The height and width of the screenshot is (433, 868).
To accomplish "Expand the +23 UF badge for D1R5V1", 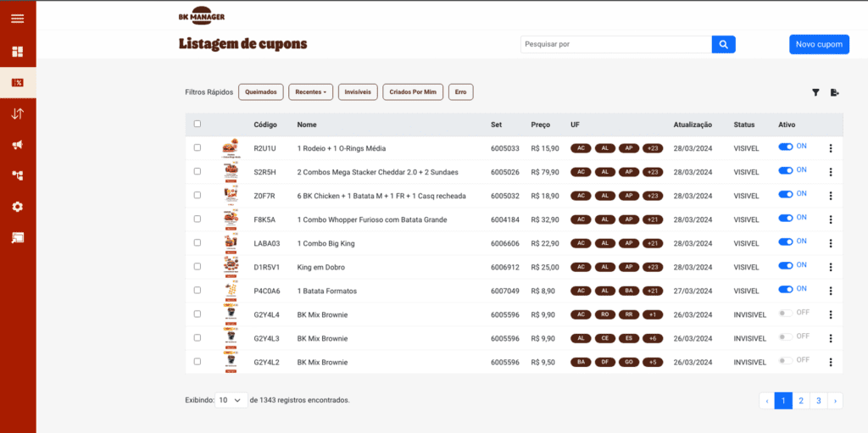I will pyautogui.click(x=653, y=268).
